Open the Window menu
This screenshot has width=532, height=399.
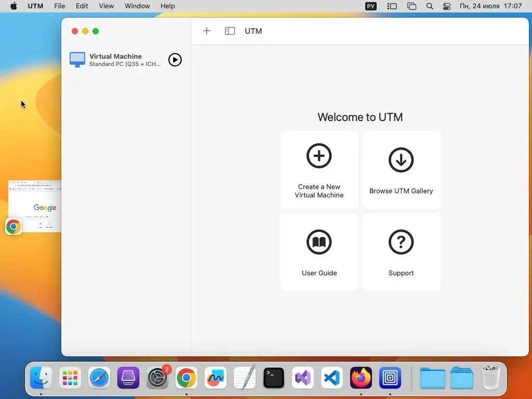point(137,6)
